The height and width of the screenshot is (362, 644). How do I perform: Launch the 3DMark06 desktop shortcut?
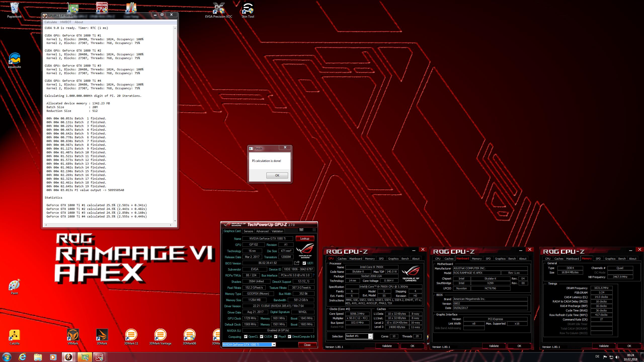189,337
